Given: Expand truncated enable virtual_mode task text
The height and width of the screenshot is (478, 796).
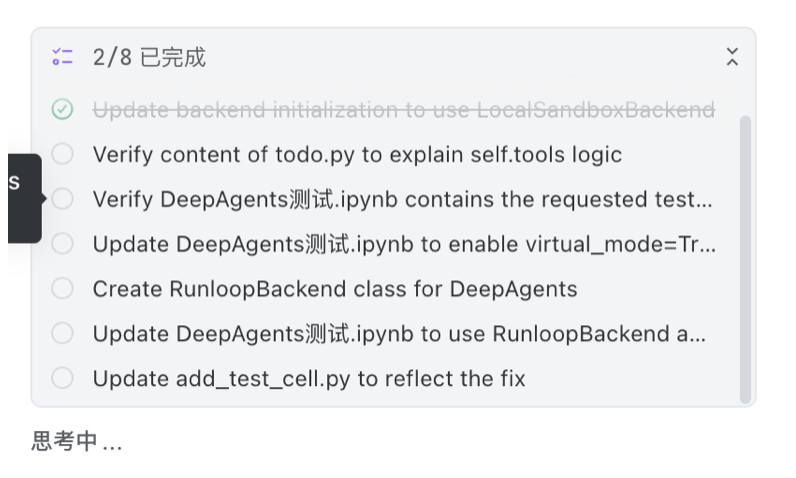Looking at the screenshot, I should click(x=403, y=244).
